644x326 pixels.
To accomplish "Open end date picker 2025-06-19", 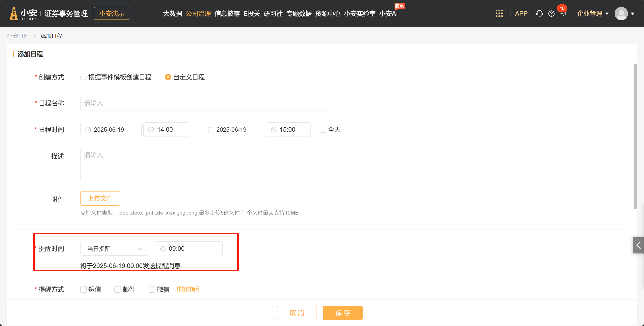I will tap(233, 130).
